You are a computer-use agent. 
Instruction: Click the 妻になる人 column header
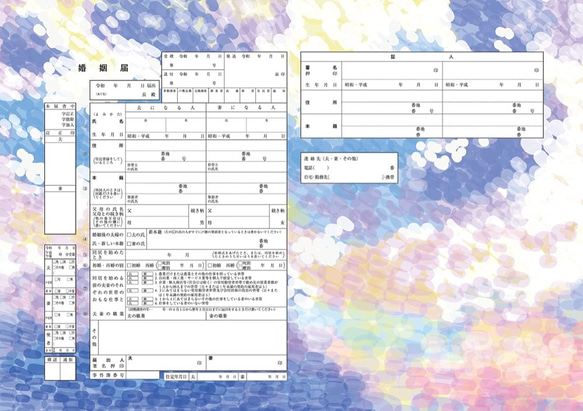point(247,107)
